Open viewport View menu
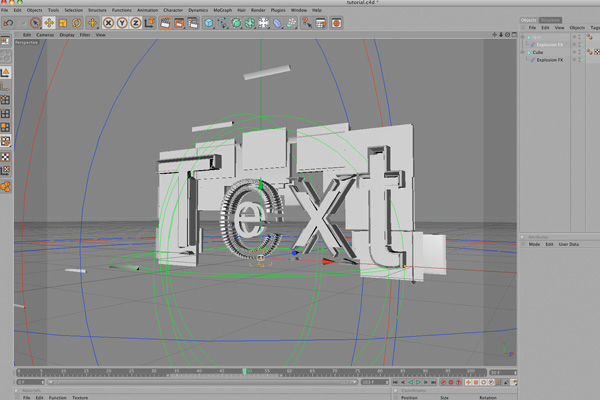The width and height of the screenshot is (600, 400). 101,35
